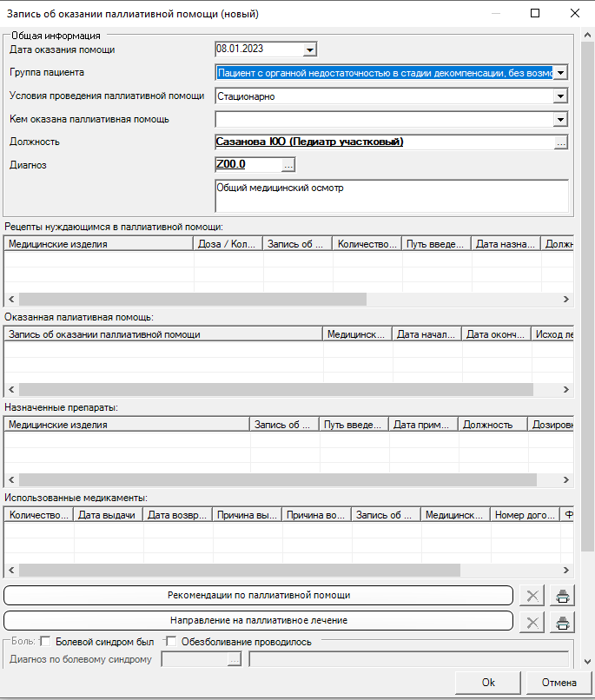Click the 'Дата назна...' column header
This screenshot has width=595, height=700.
point(506,244)
